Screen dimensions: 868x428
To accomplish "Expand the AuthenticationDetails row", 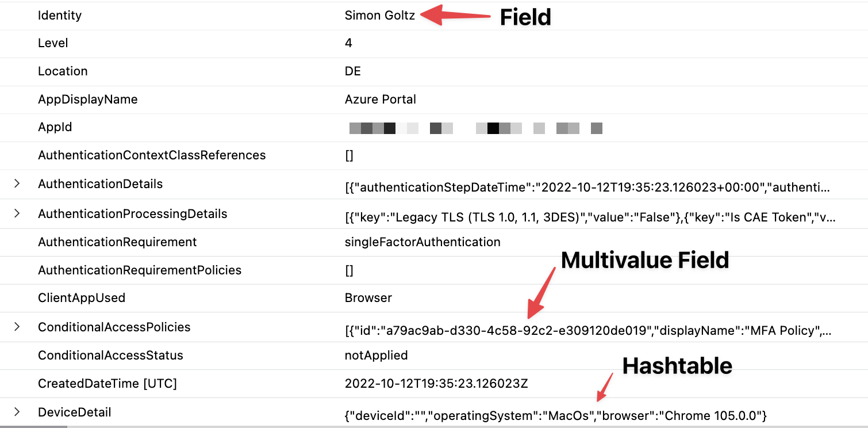I will click(x=17, y=184).
